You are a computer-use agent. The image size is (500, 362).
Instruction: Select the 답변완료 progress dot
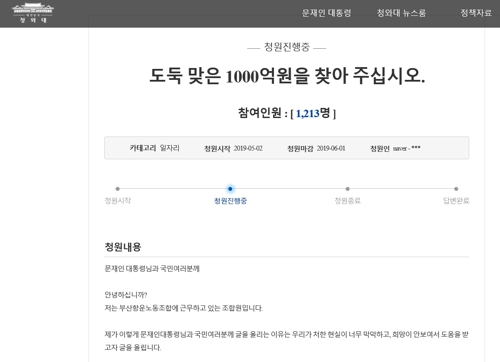456,189
